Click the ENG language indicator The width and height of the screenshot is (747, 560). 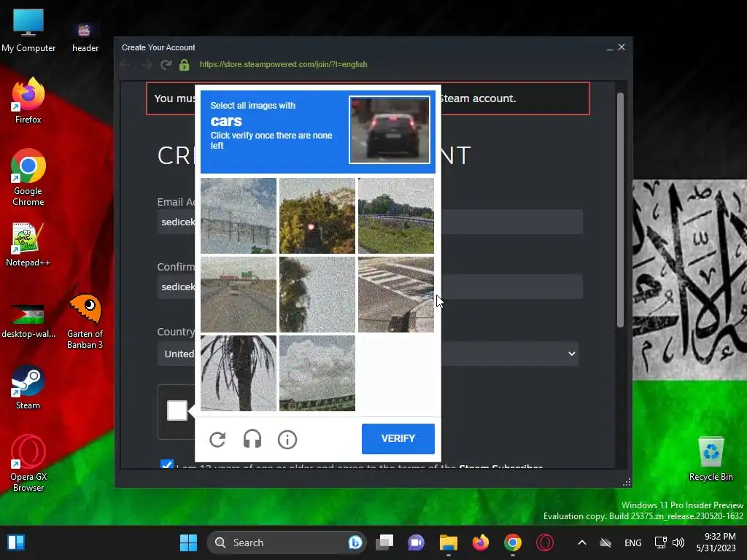(632, 542)
